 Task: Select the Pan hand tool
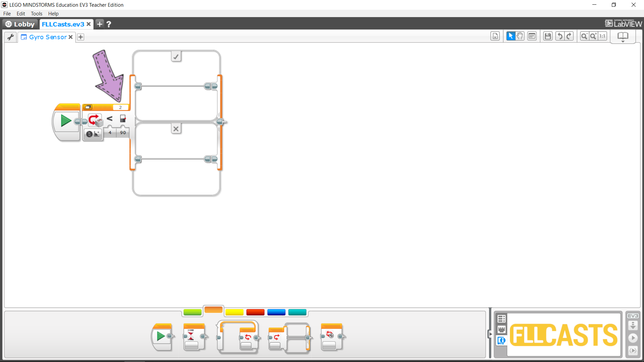pos(520,36)
